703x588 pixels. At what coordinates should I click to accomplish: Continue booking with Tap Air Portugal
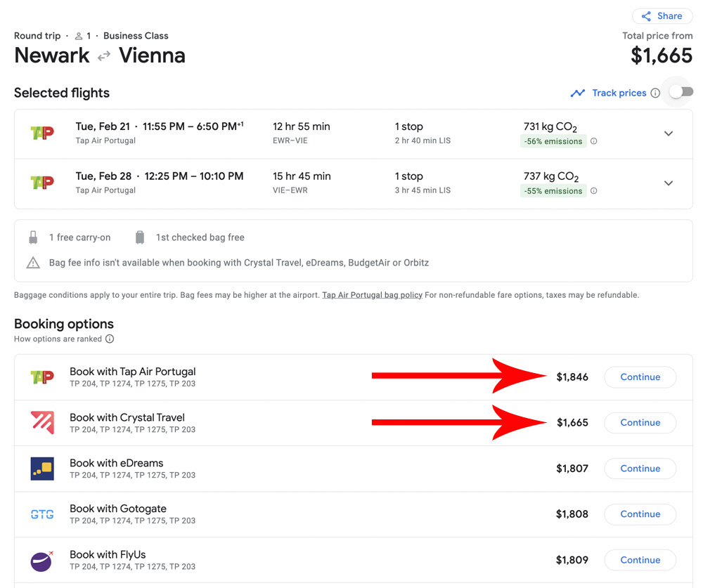(640, 377)
